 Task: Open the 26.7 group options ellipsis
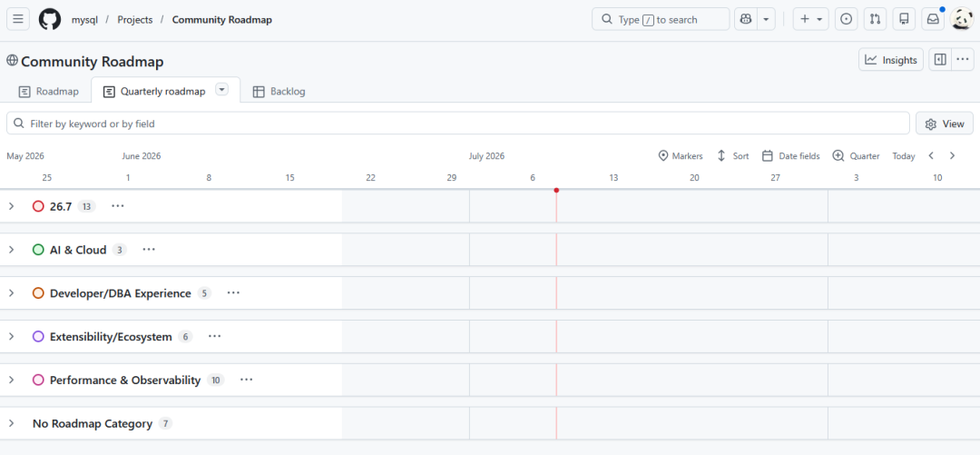pos(117,206)
